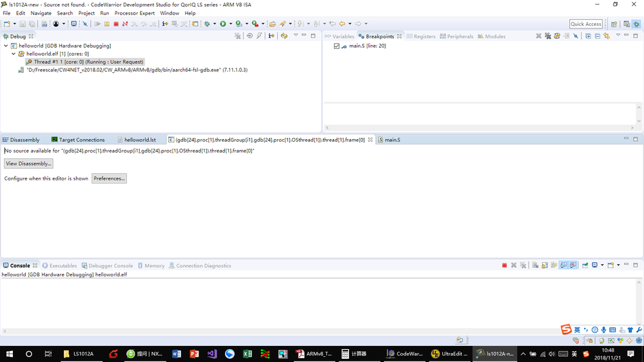644x362 pixels.
Task: Open the Memory tab
Action: pyautogui.click(x=151, y=265)
